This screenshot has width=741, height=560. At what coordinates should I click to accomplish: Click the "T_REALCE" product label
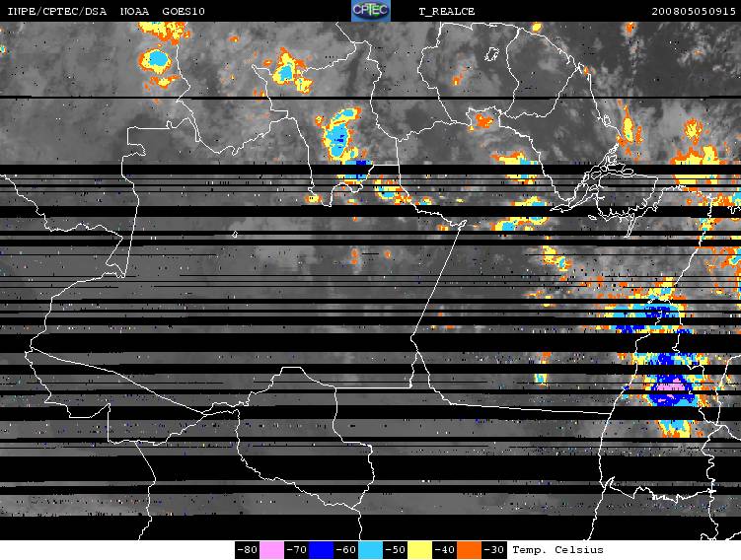tap(447, 11)
